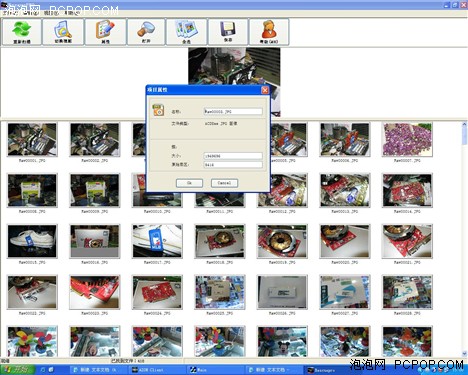Open the first menu in the menu bar
This screenshot has height=375, width=468.
coord(10,13)
